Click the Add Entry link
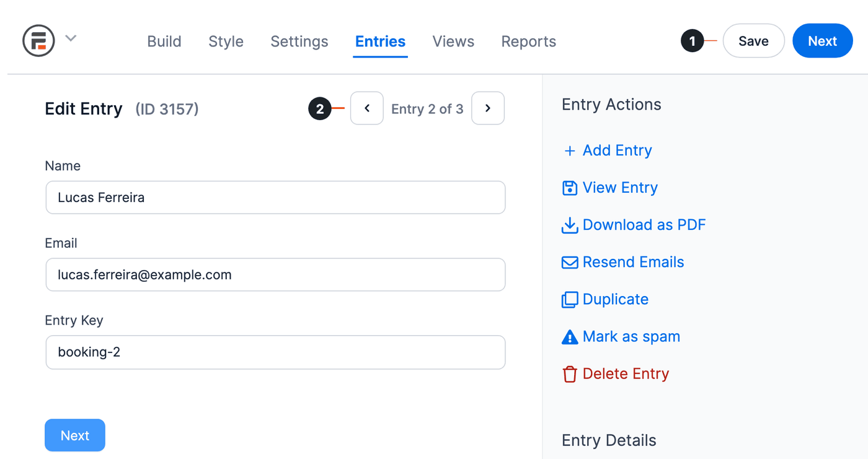Viewport: 868px width, 459px height. [618, 151]
